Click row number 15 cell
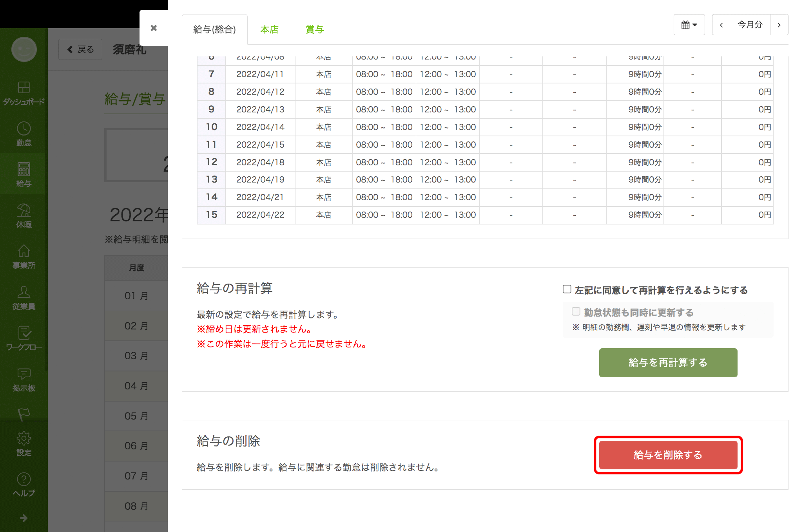Viewport: 803px width, 532px height. coord(212,215)
